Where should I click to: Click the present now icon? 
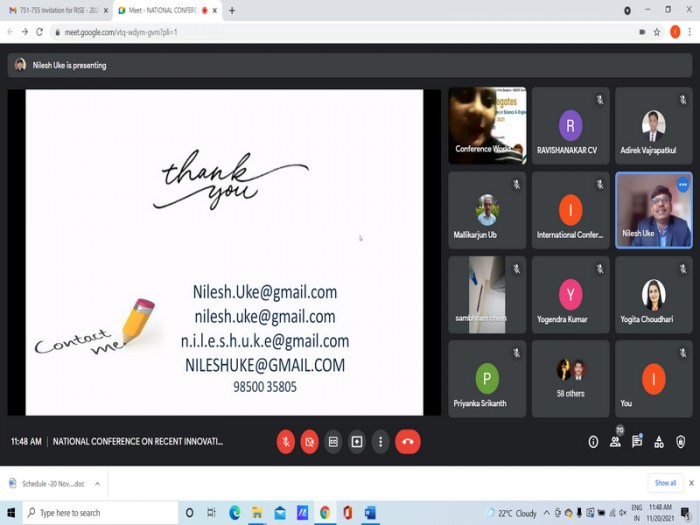tap(357, 442)
